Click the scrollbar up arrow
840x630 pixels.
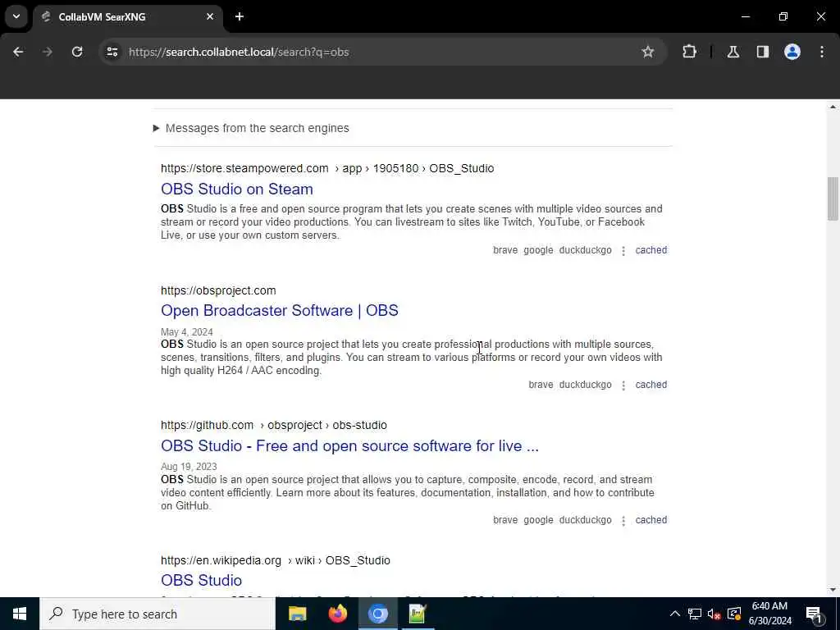833,107
